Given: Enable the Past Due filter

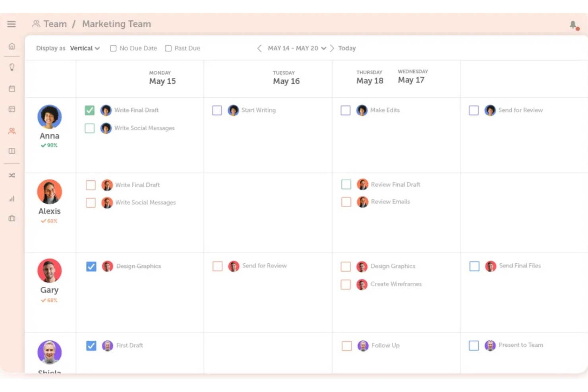Looking at the screenshot, I should 168,48.
